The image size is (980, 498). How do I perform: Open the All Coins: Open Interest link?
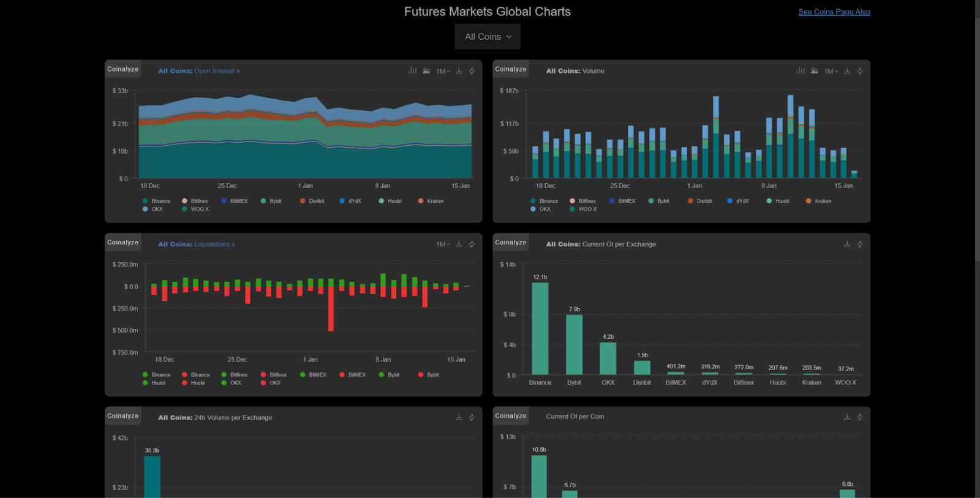point(199,71)
